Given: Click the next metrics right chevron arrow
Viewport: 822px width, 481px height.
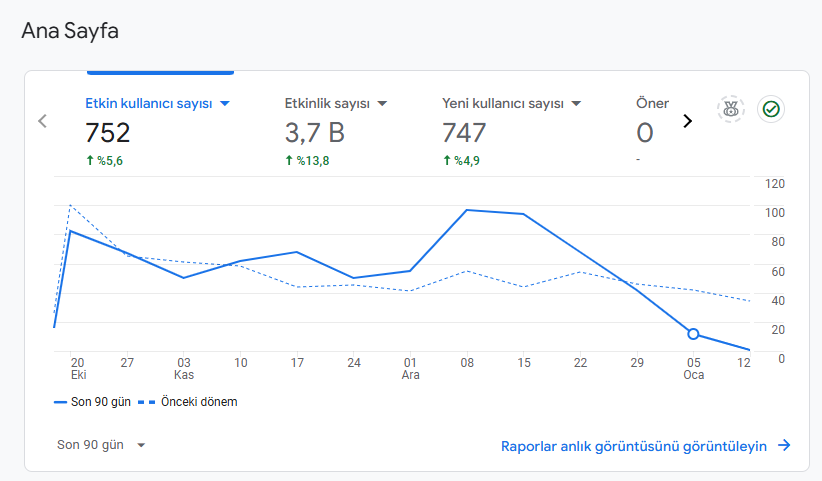Looking at the screenshot, I should (687, 121).
